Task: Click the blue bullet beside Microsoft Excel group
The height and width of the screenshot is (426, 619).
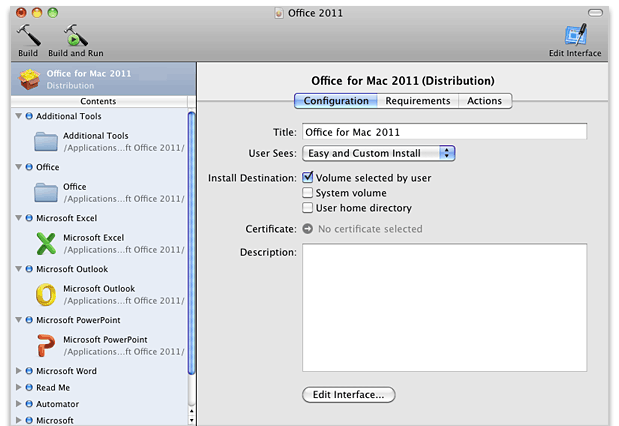Action: click(29, 218)
